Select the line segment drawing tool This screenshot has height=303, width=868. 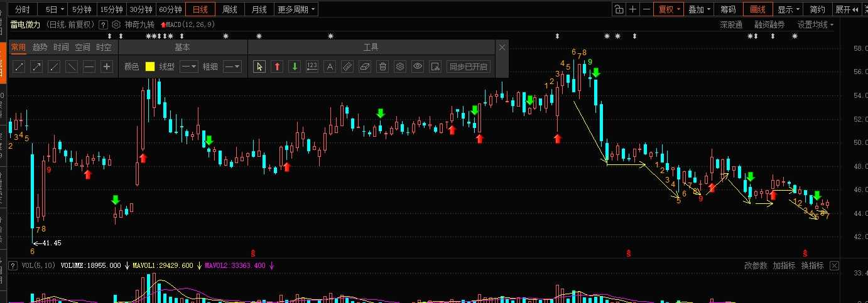[x=19, y=66]
